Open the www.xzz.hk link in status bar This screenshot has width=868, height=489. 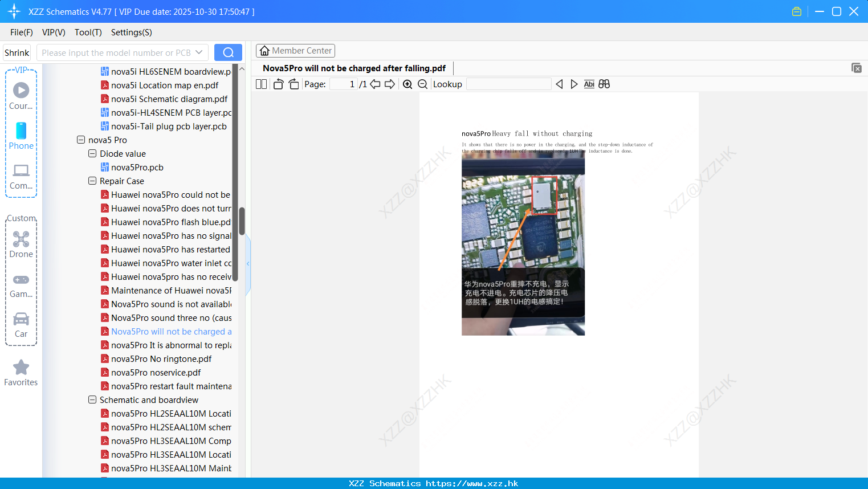click(x=472, y=483)
